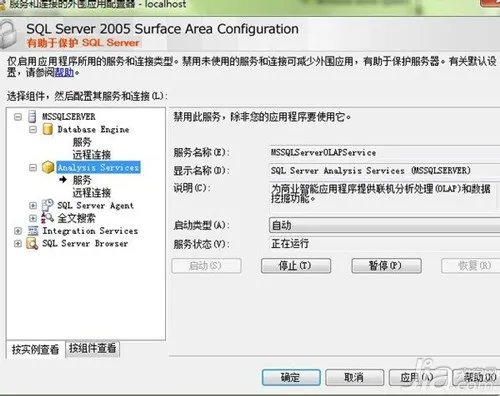Image resolution: width=500 pixels, height=396 pixels.
Task: Select the highlighted Analysis Services item
Action: (98, 167)
